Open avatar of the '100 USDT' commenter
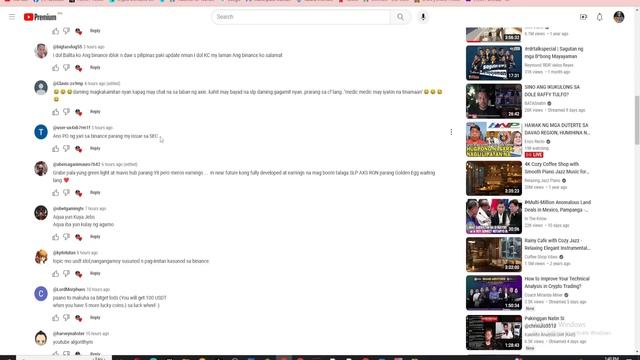Viewport: 640px width, 360px height. (x=41, y=293)
